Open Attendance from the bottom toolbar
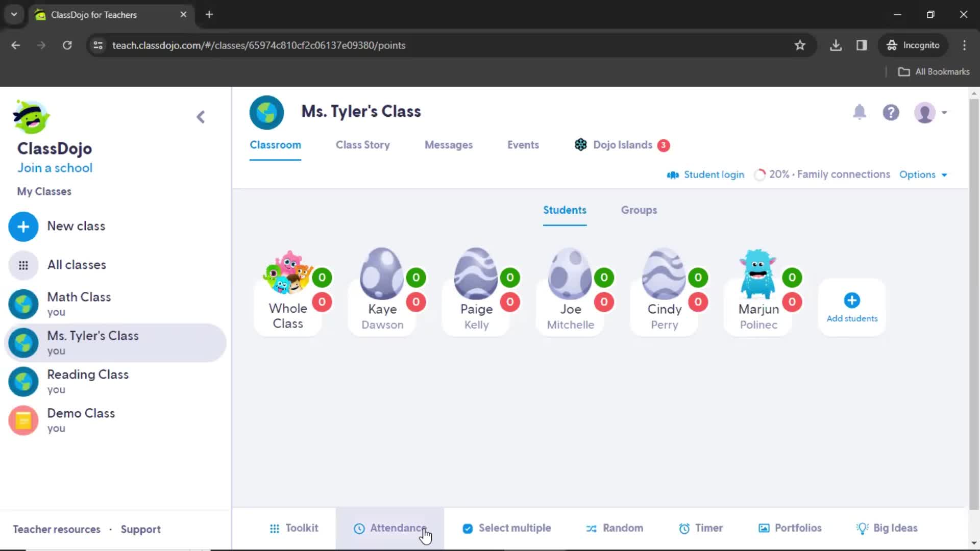Viewport: 980px width, 551px height. tap(390, 529)
